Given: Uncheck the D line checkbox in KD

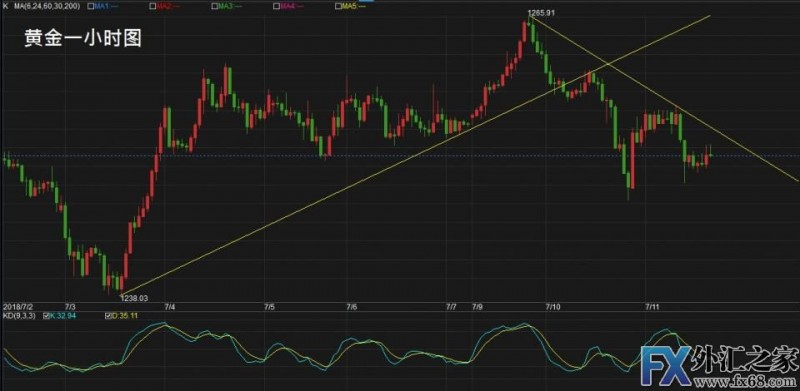Looking at the screenshot, I should pos(108,316).
